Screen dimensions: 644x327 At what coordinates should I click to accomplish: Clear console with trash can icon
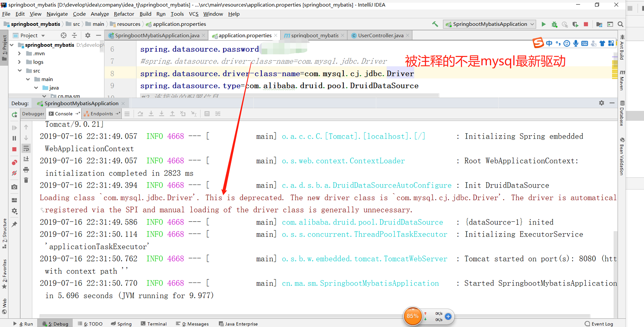pos(26,180)
